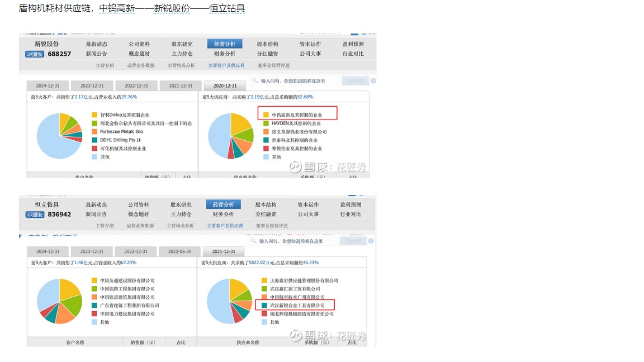Click the 新锐股份 top-5 customers pie chart

[60, 136]
